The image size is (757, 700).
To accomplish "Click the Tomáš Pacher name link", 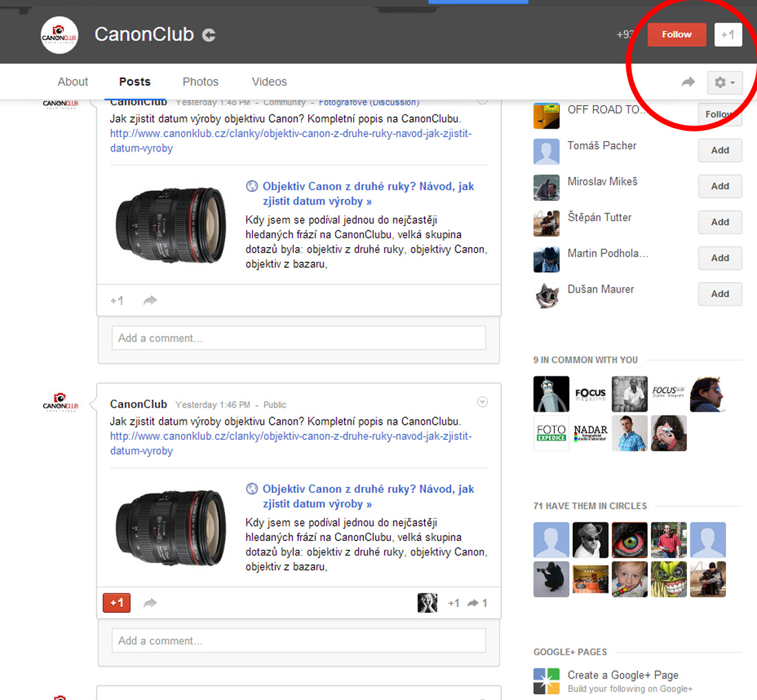I will tap(601, 146).
